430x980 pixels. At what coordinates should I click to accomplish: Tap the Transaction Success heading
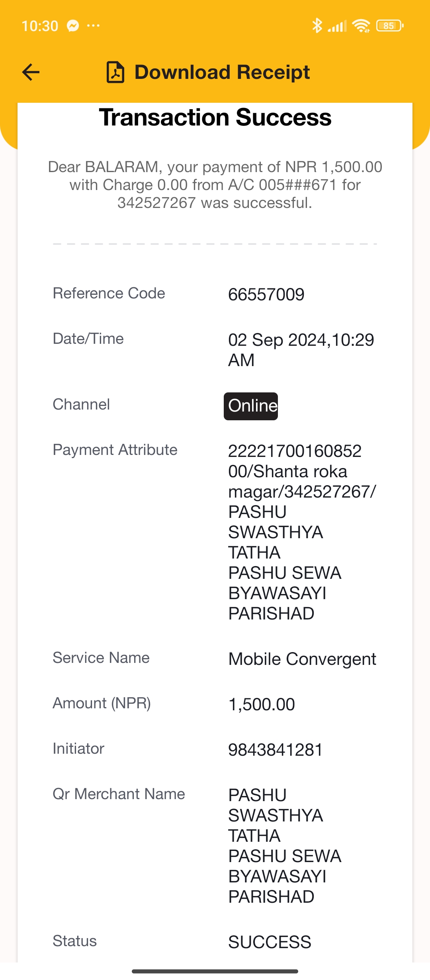click(215, 118)
